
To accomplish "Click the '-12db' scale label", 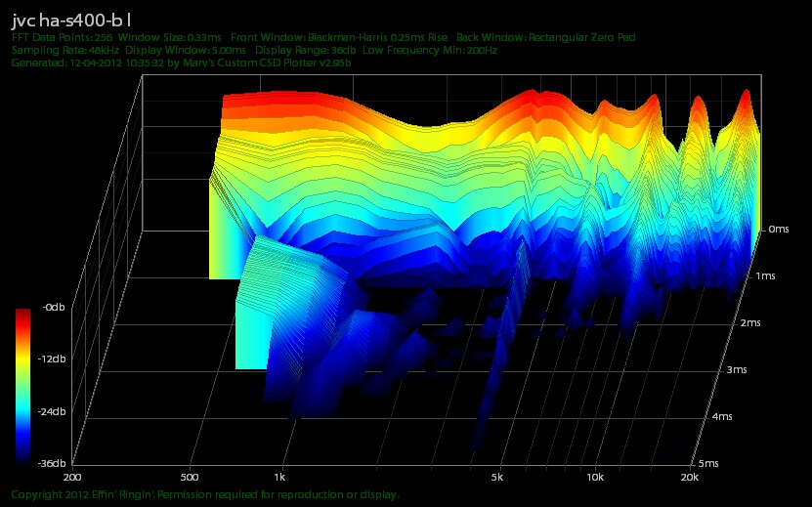I will click(52, 359).
